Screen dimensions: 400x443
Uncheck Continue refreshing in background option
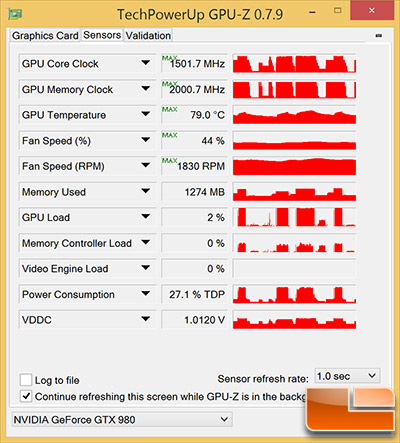26,396
